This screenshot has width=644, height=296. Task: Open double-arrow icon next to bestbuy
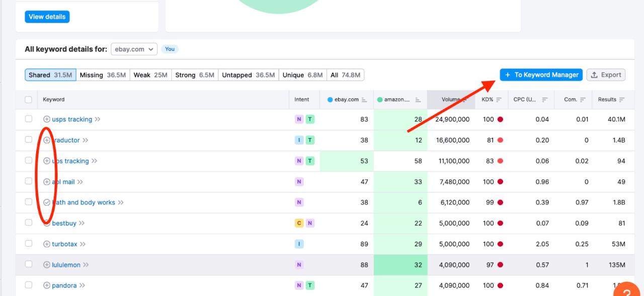82,223
